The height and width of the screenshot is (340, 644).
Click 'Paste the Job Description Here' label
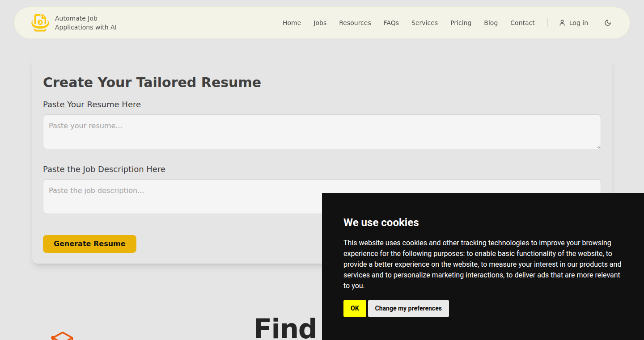point(104,169)
